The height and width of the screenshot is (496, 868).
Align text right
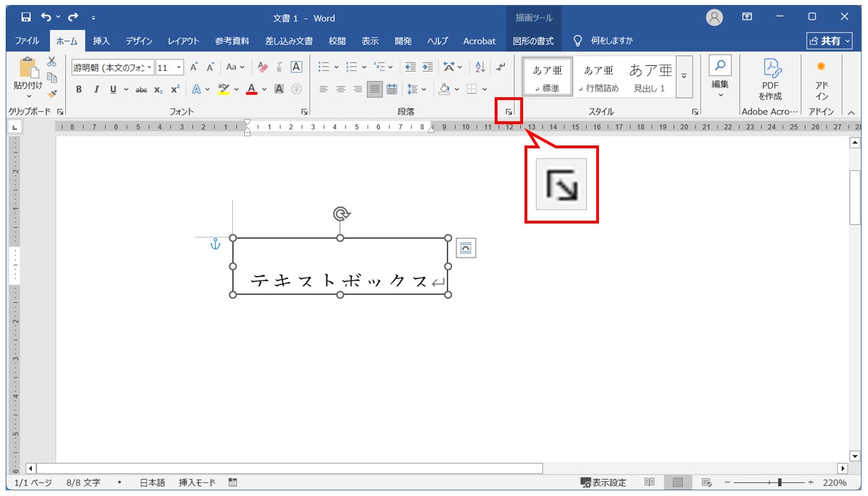pos(358,89)
